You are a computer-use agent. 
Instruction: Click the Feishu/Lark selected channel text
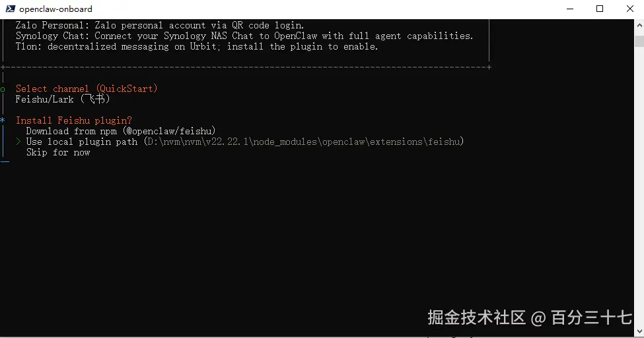pos(63,99)
